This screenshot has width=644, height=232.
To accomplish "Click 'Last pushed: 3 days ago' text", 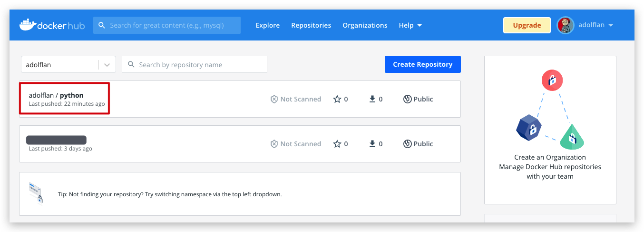I will tap(60, 149).
